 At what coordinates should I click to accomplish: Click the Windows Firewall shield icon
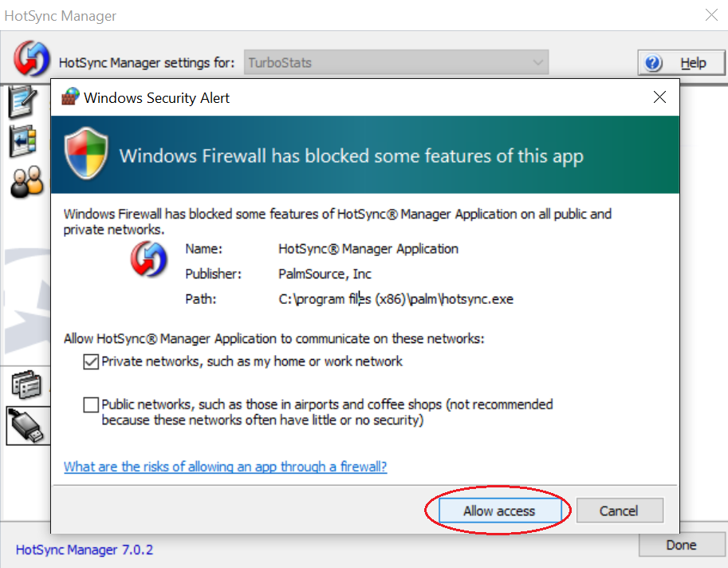pyautogui.click(x=86, y=153)
